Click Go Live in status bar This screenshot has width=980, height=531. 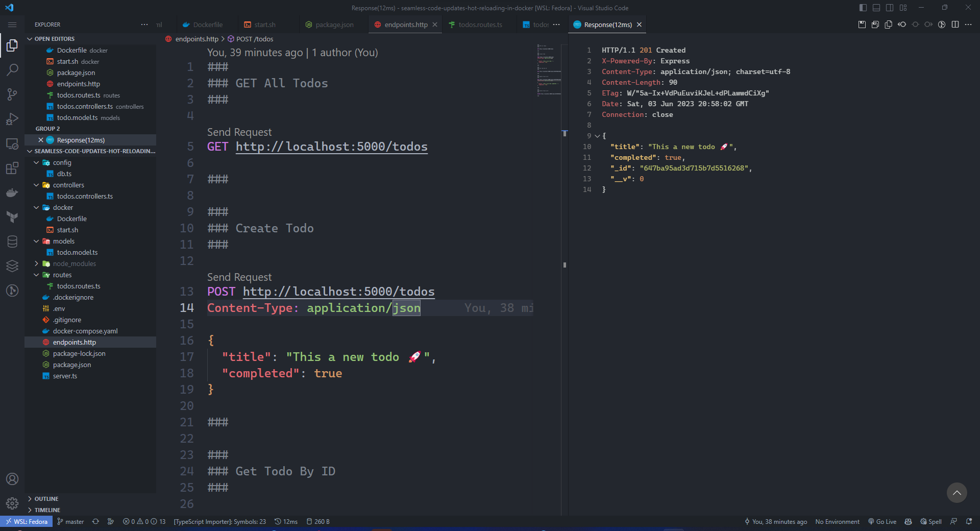pos(883,522)
